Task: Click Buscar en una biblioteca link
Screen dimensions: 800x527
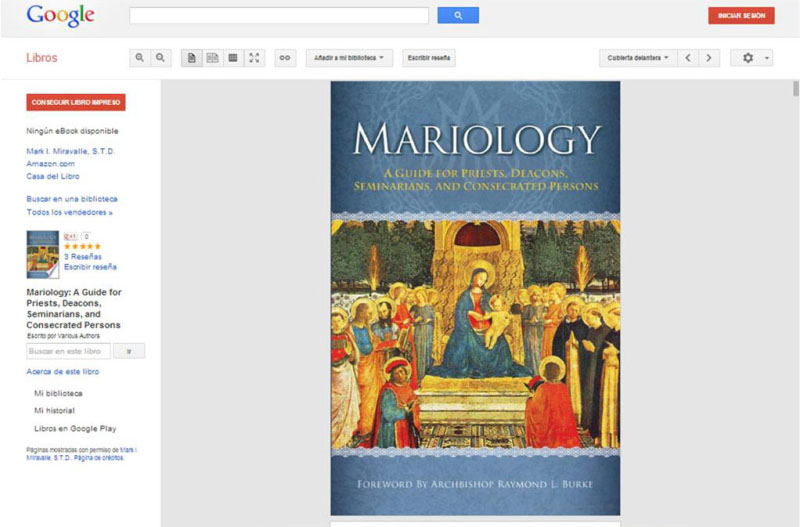Action: coord(72,199)
